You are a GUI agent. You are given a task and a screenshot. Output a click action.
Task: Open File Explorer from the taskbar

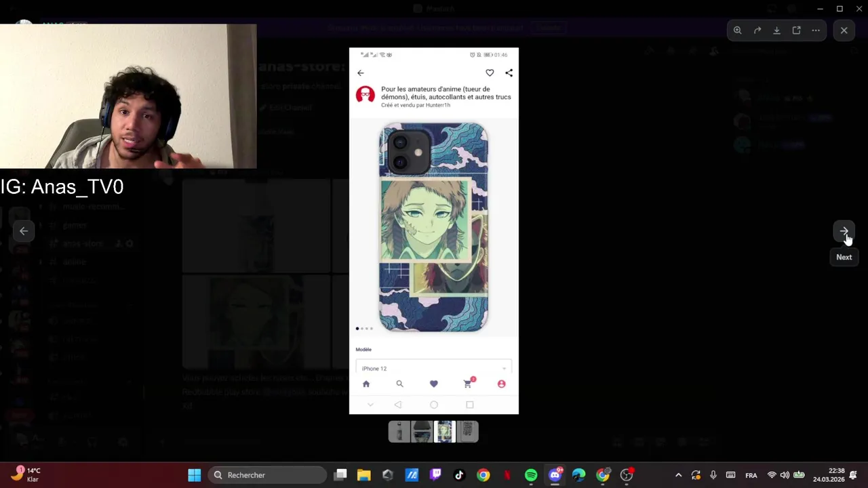pos(364,475)
